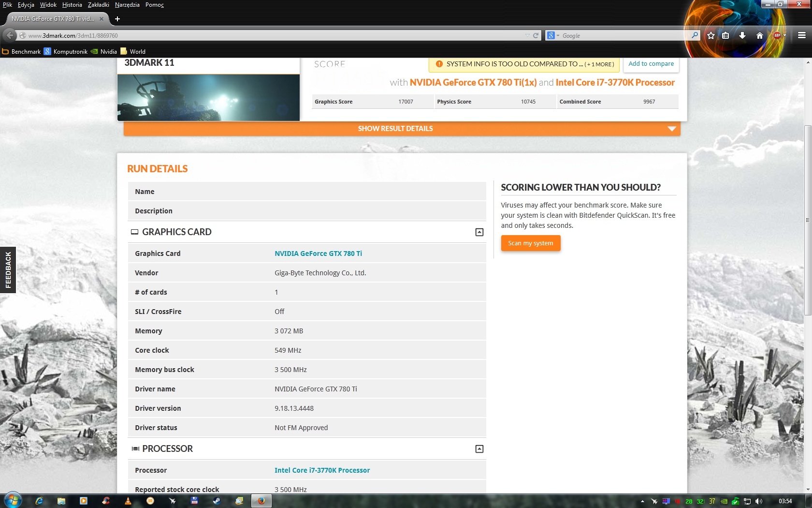This screenshot has width=812, height=508.
Task: Open Steam from the taskbar
Action: click(x=217, y=501)
